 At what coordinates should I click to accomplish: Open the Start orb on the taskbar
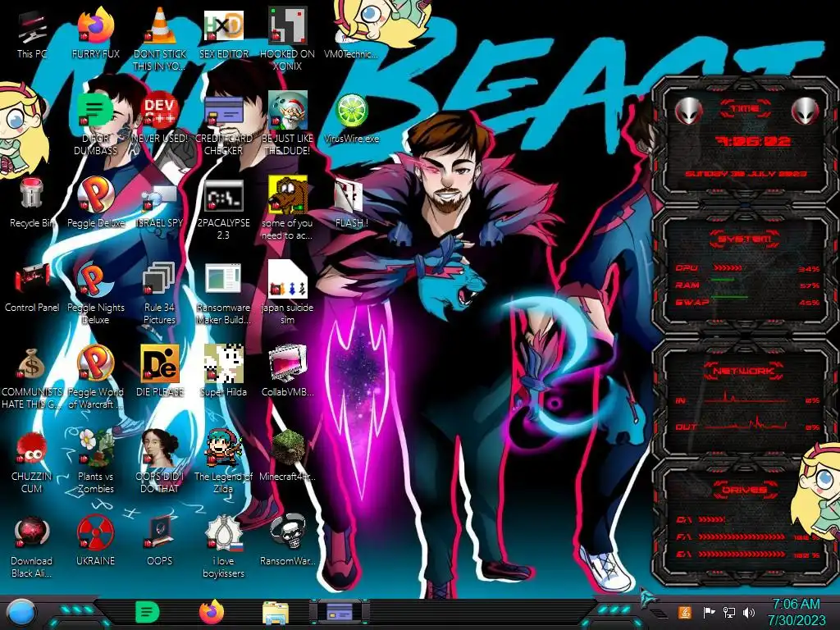pos(22,612)
